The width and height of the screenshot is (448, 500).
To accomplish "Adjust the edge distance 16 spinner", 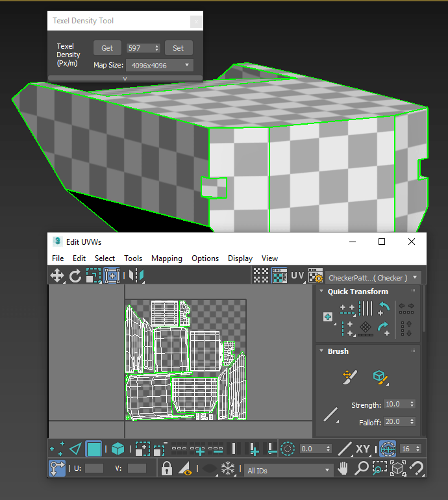I will point(418,449).
